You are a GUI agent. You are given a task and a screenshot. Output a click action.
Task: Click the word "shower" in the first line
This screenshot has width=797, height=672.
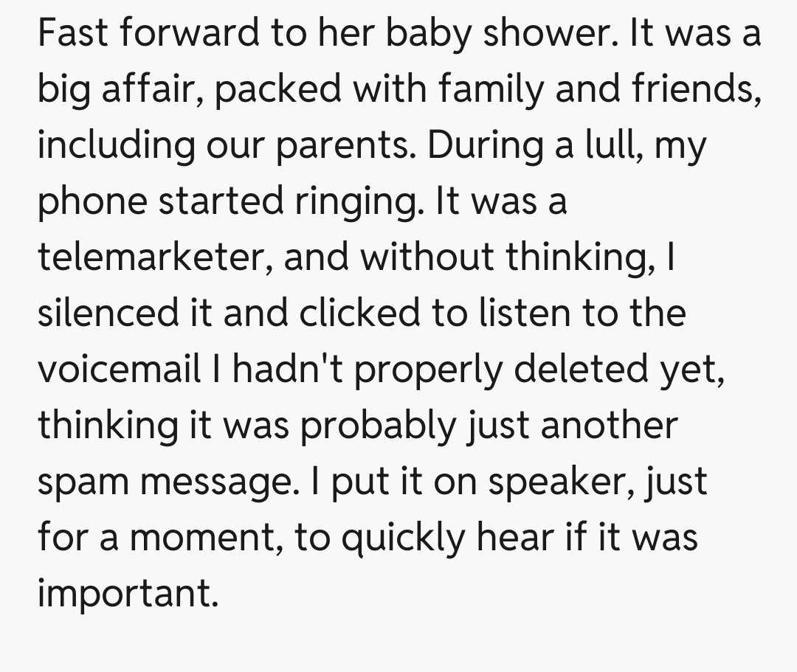[526, 34]
